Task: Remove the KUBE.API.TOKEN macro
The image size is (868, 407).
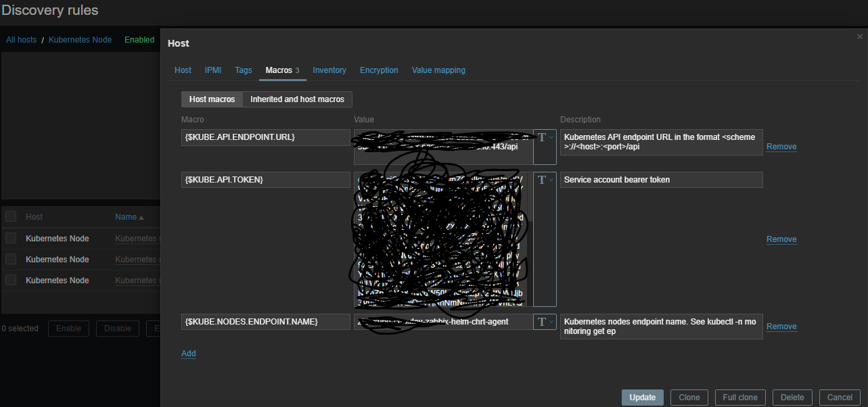Action: click(x=781, y=239)
